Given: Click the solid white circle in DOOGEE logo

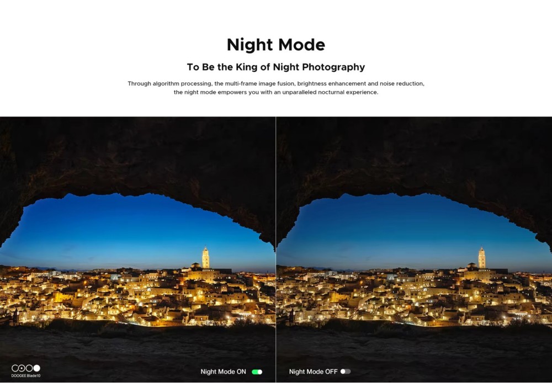Looking at the screenshot, I should 36,368.
